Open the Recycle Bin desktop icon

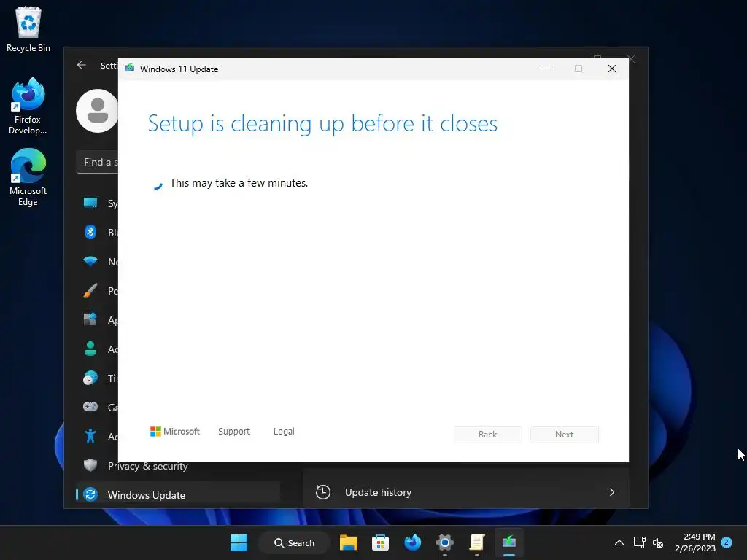tap(28, 29)
